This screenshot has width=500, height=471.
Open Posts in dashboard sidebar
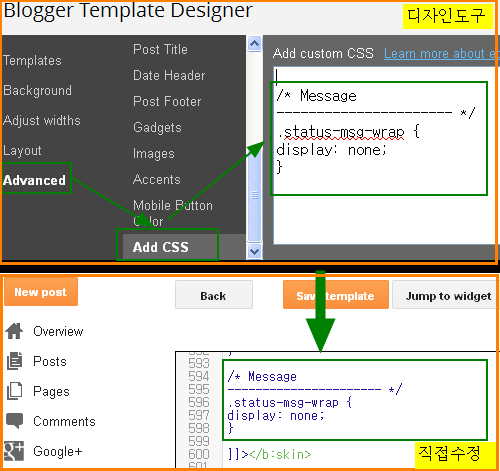[50, 361]
